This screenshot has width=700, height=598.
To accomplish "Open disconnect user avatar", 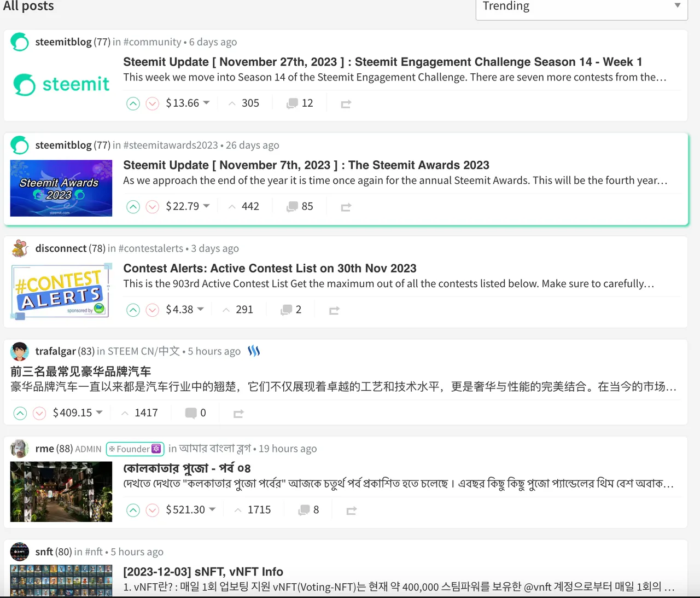I will pyautogui.click(x=20, y=248).
